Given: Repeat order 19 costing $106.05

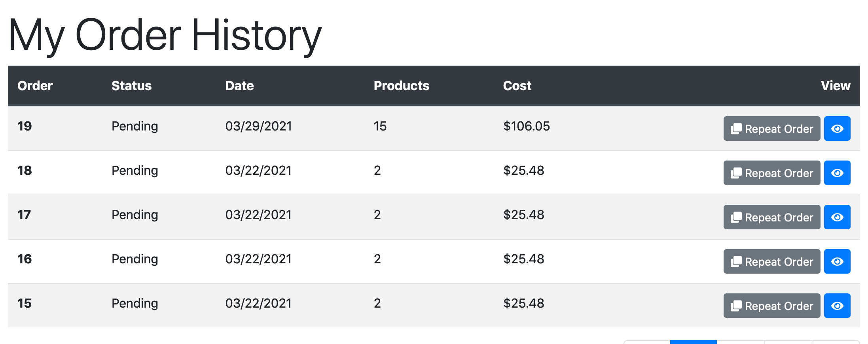Looking at the screenshot, I should (772, 129).
